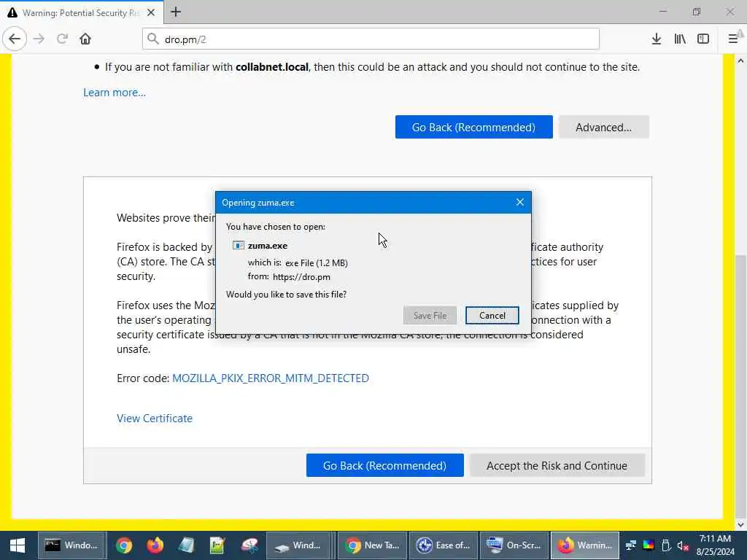The width and height of the screenshot is (747, 560).
Task: Focus the address bar showing dro.pm/2
Action: point(371,39)
